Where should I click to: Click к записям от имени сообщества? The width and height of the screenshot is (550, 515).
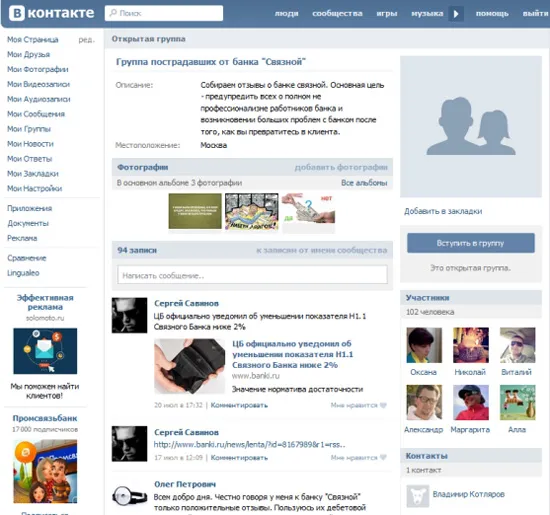(x=322, y=250)
